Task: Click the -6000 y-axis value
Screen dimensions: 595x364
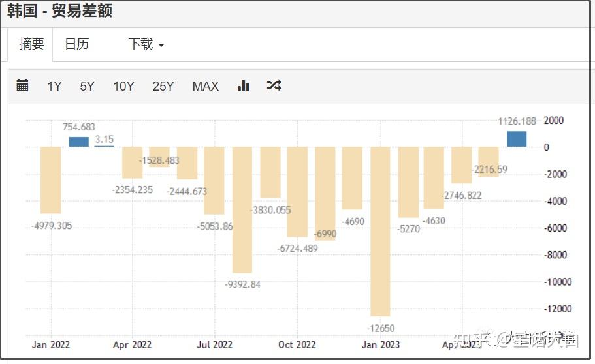Action: pyautogui.click(x=556, y=228)
